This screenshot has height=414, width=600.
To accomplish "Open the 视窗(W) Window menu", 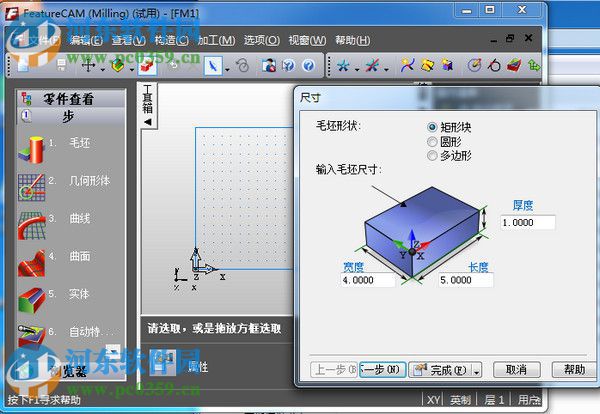I will [307, 40].
